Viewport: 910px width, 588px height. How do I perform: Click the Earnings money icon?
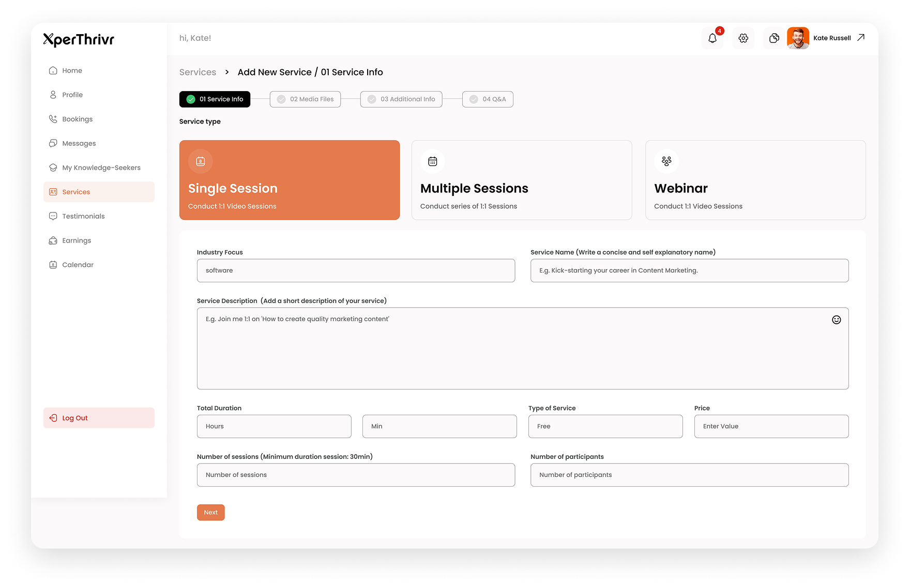click(53, 240)
